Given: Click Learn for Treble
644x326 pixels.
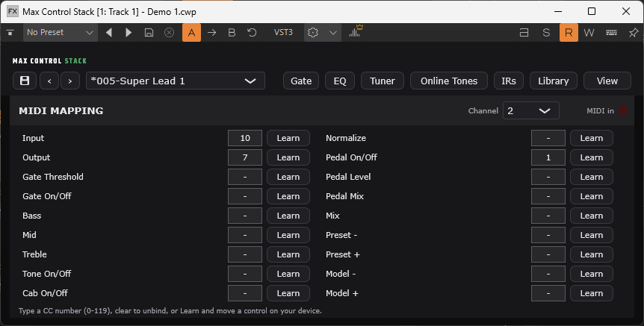Looking at the screenshot, I should (288, 254).
